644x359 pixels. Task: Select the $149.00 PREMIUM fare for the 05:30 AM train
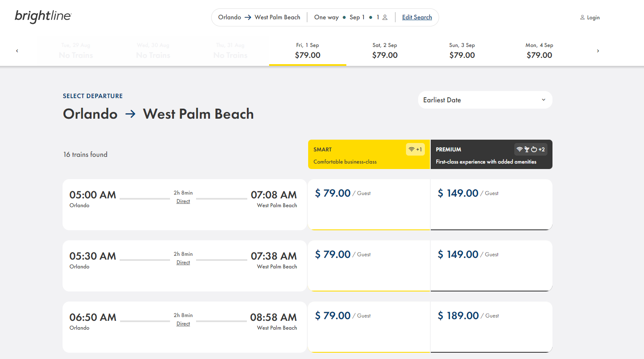click(x=491, y=265)
